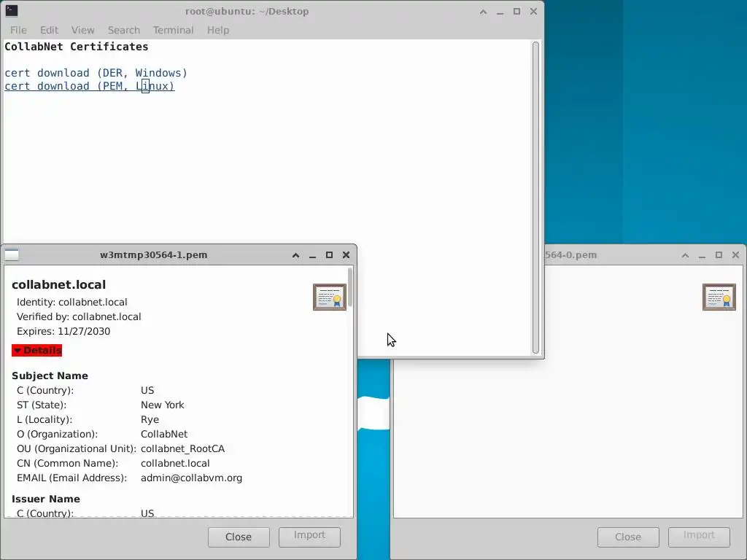This screenshot has width=747, height=560.
Task: Maximize the w3mtmp30564-1.pem window
Action: (329, 255)
